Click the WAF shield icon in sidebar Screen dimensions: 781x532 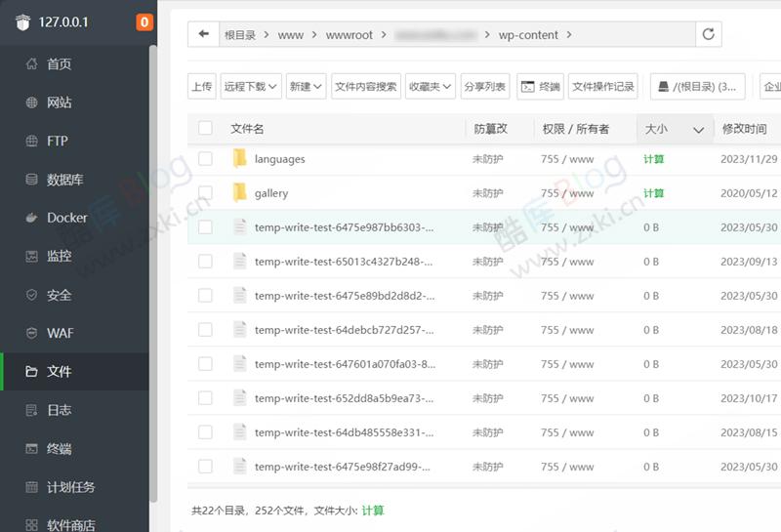31,333
